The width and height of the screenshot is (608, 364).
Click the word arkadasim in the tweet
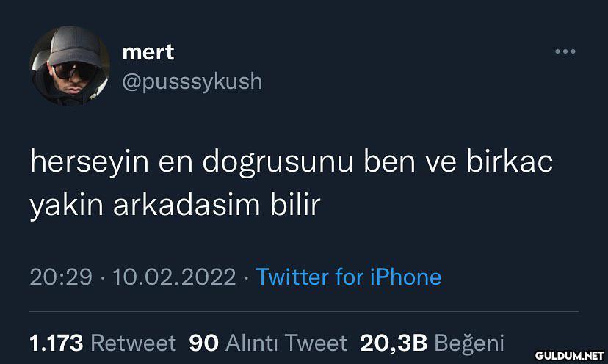tap(187, 205)
